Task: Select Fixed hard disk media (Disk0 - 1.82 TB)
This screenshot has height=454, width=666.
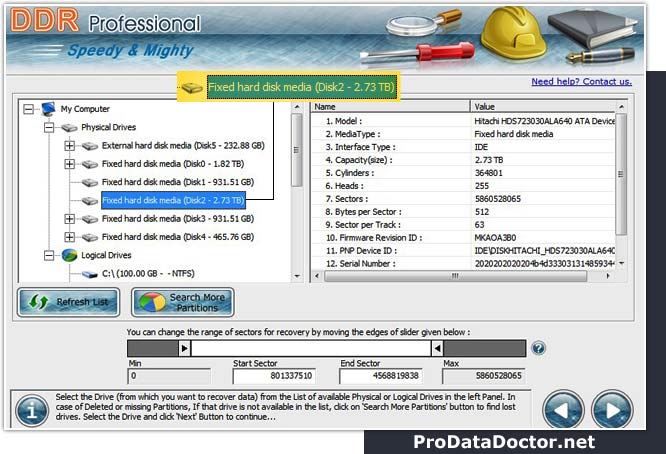Action: pos(173,164)
